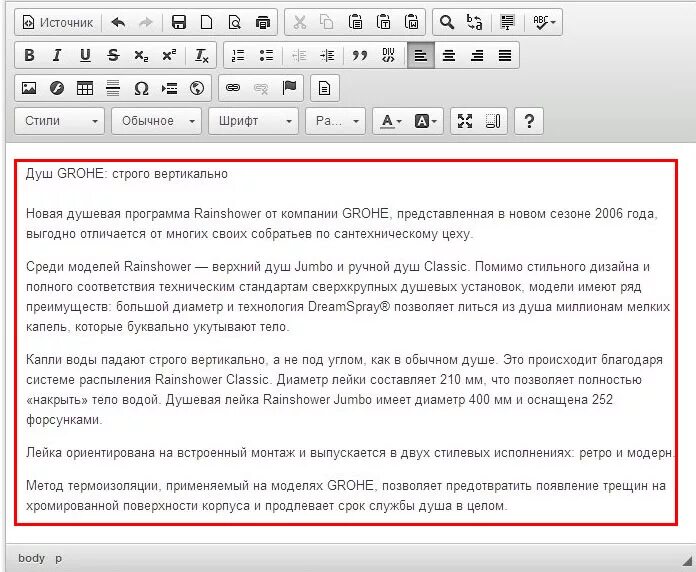
Task: Increase the indent
Action: coord(327,55)
